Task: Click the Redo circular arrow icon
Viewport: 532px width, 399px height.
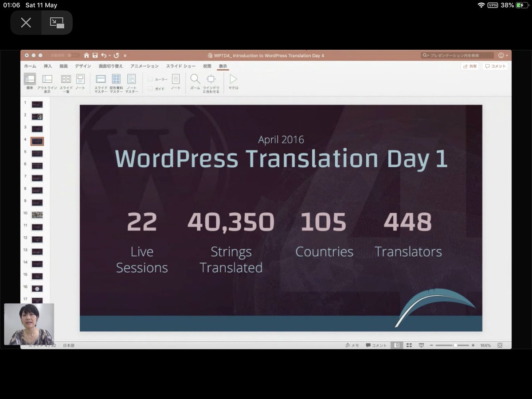Action: (117, 55)
